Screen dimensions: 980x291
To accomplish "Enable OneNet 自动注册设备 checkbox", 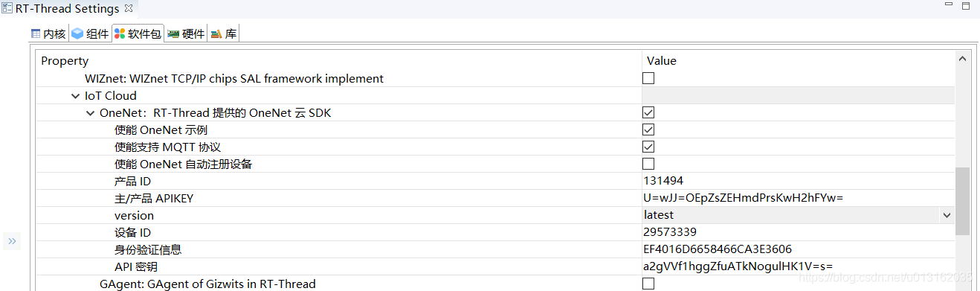I will point(648,164).
